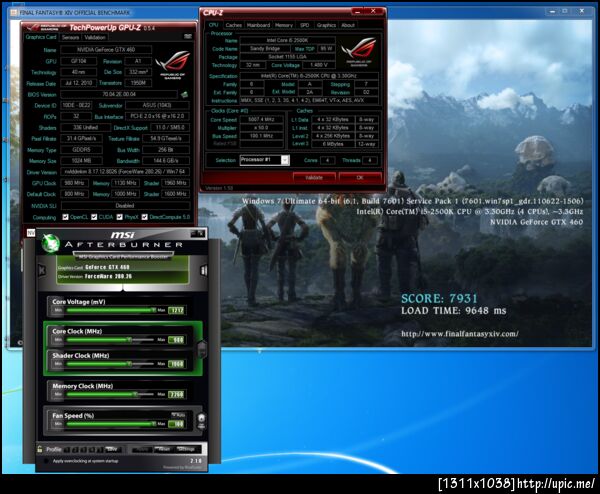
Task: Switch to the Validation tab in GPU-Z
Action: tap(95, 37)
